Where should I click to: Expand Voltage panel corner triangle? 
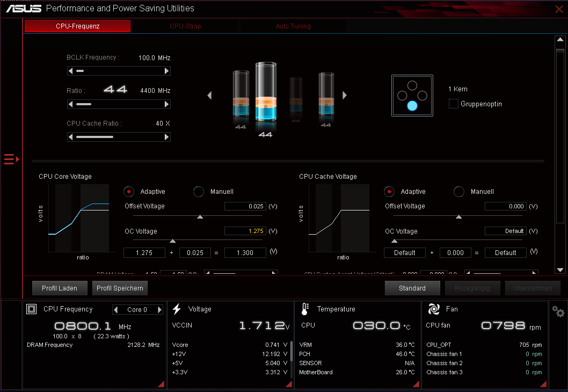[289, 384]
